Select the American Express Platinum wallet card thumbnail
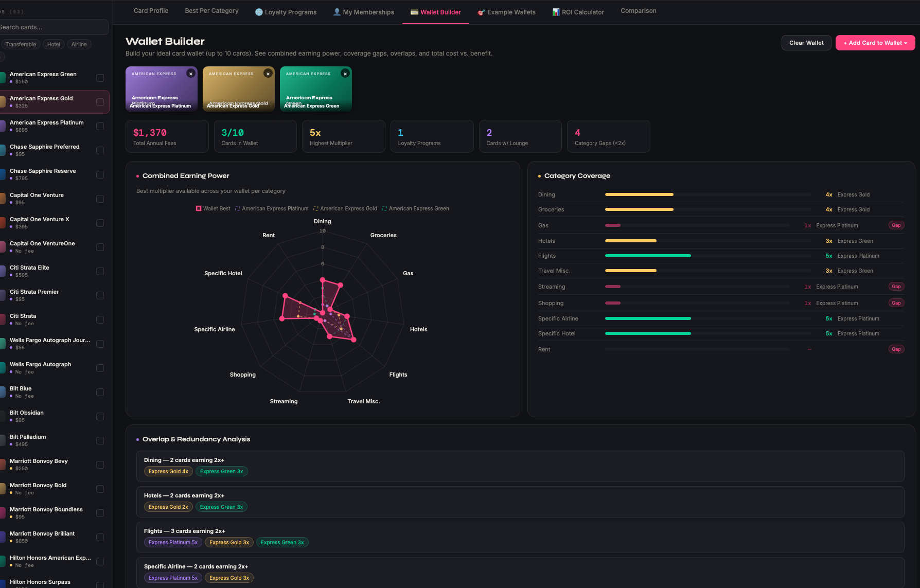This screenshot has height=588, width=920. pos(162,89)
